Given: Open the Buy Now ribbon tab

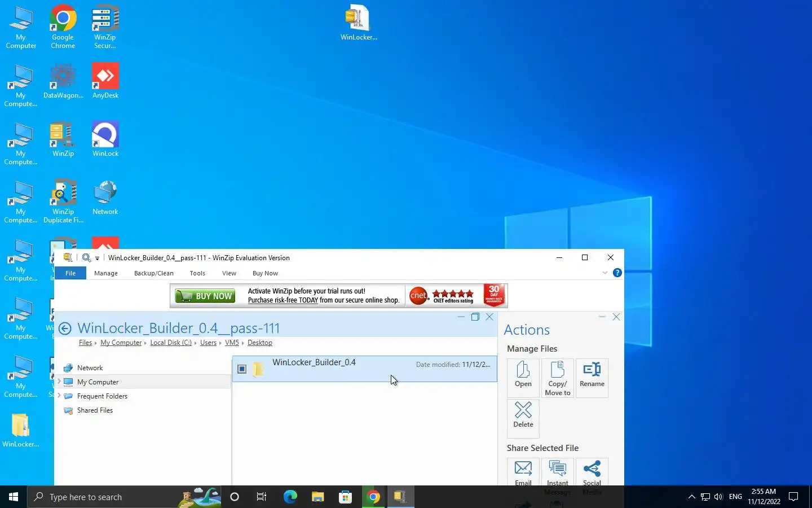Looking at the screenshot, I should pos(265,273).
